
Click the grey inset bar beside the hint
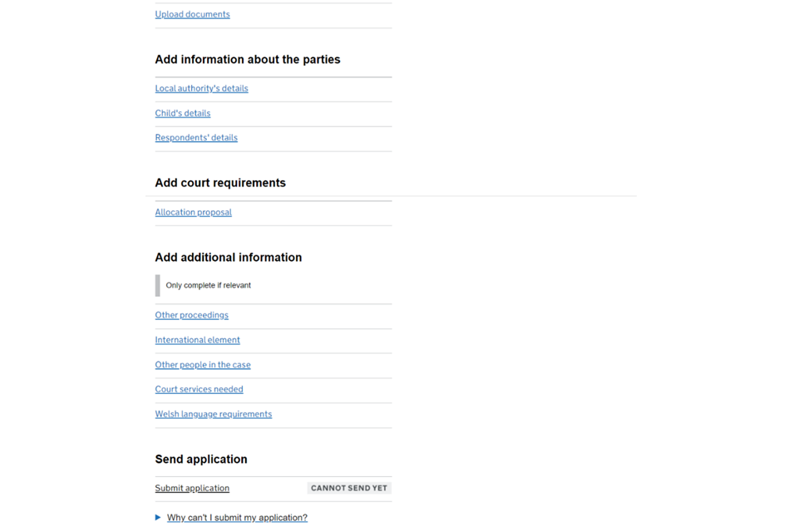157,285
